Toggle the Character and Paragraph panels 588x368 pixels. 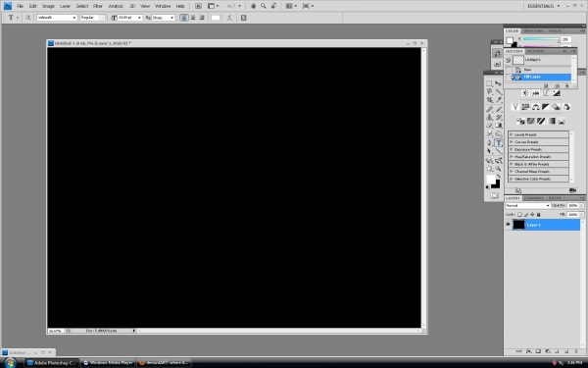[243, 18]
